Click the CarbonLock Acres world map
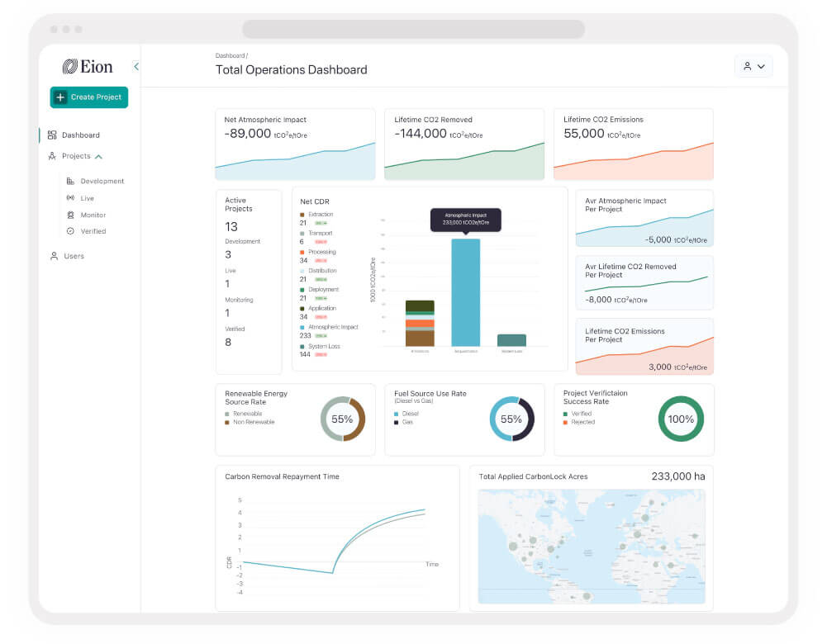Viewport: 827px width, 644px height. [x=592, y=547]
